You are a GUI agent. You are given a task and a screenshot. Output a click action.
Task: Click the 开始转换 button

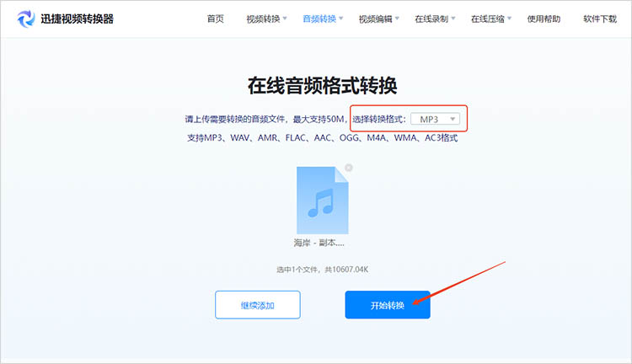[x=388, y=305]
